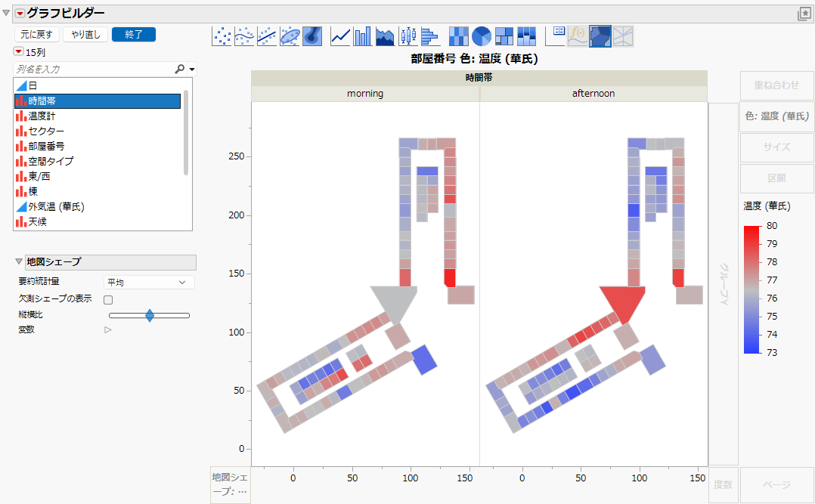815x504 pixels.
Task: Click the 区間 drop zone
Action: [x=776, y=178]
